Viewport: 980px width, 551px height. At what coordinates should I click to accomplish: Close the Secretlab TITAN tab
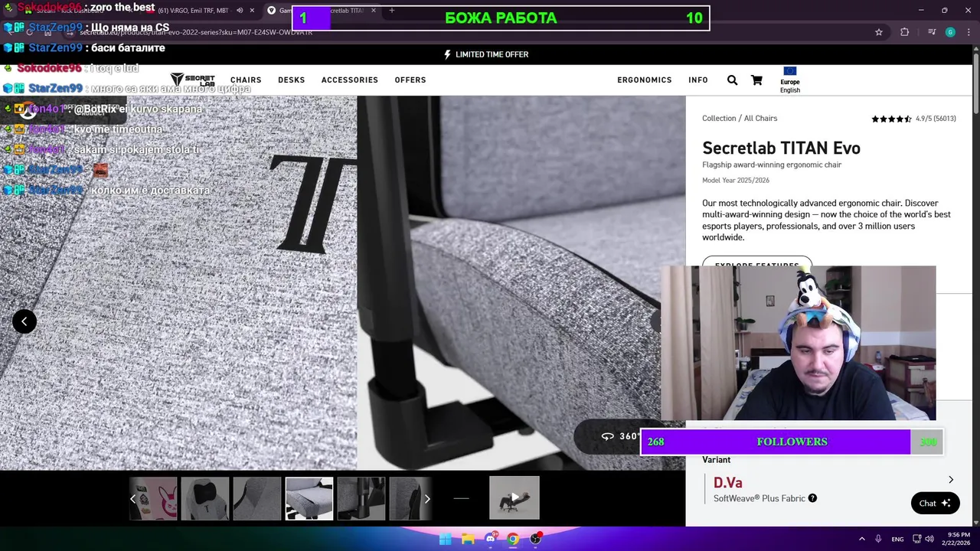point(374,11)
